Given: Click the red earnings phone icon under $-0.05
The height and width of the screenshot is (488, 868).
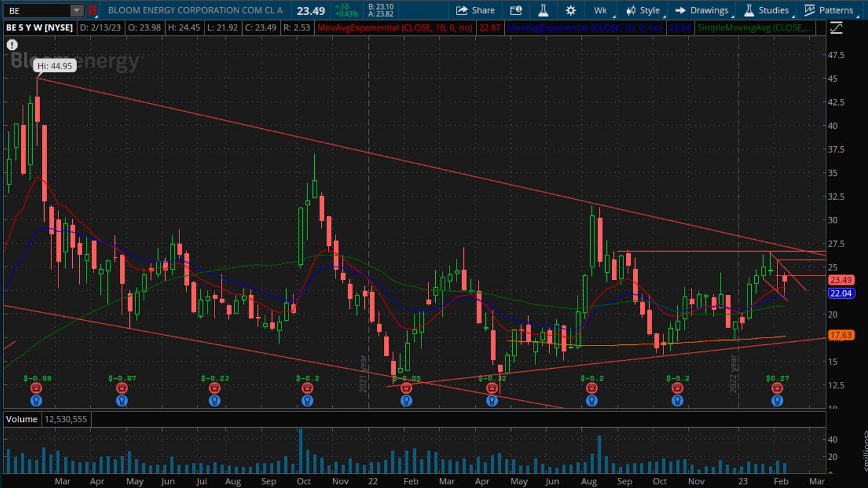Looking at the screenshot, I should (x=406, y=388).
